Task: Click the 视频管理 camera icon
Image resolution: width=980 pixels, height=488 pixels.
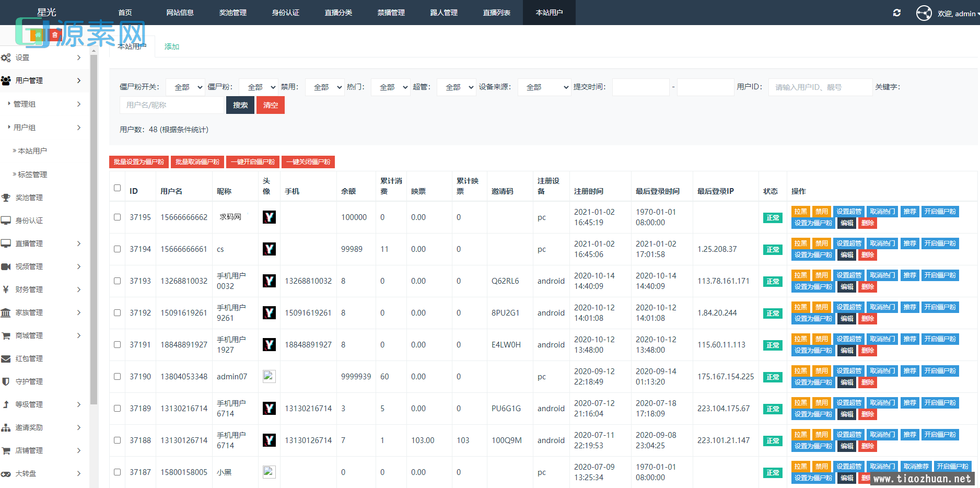Action: [6, 266]
